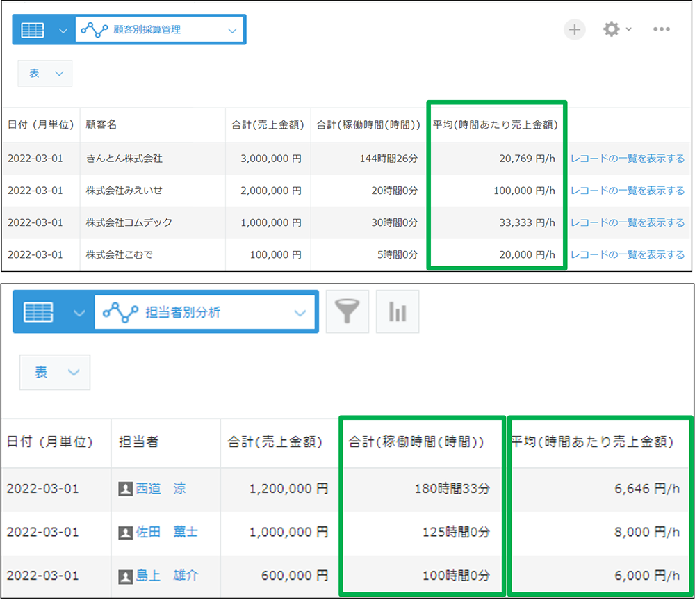Open the lower 表 format dropdown
Screen dimensions: 695x616
[x=54, y=373]
